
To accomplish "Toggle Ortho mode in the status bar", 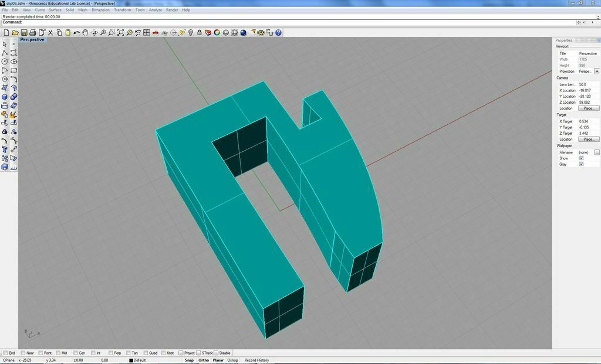I will click(202, 360).
